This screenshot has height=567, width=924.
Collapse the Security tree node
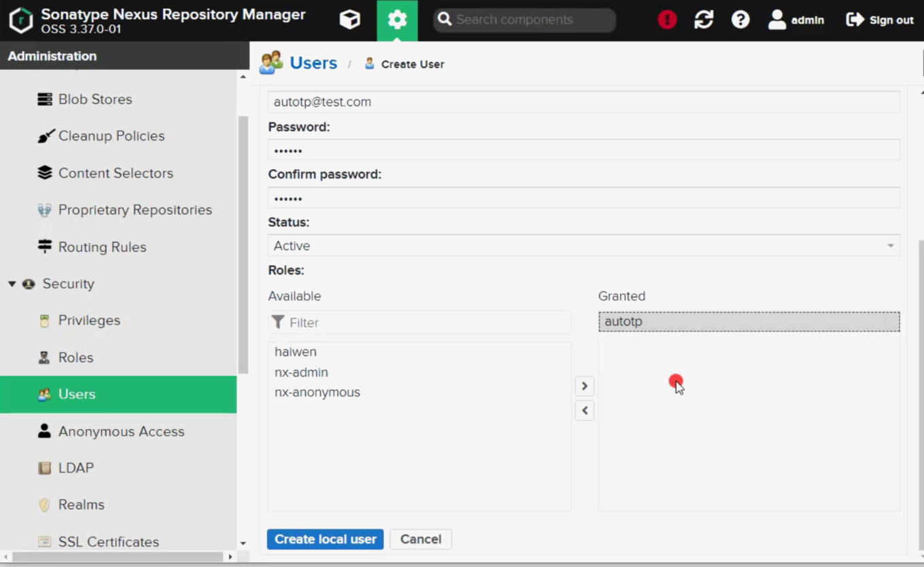12,284
